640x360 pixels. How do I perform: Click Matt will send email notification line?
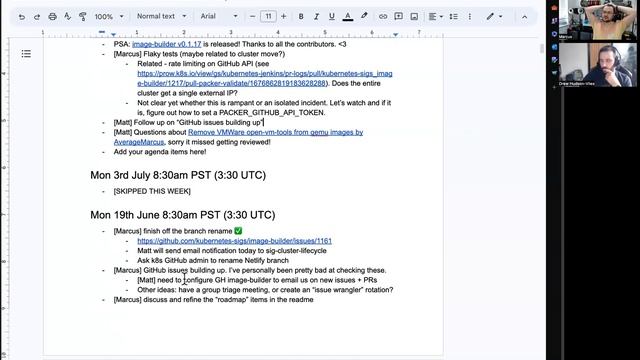click(x=232, y=251)
